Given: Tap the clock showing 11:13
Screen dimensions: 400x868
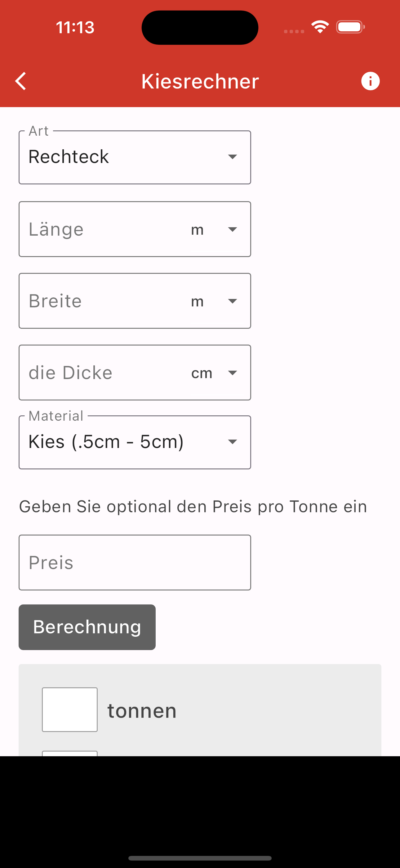Looking at the screenshot, I should [75, 27].
